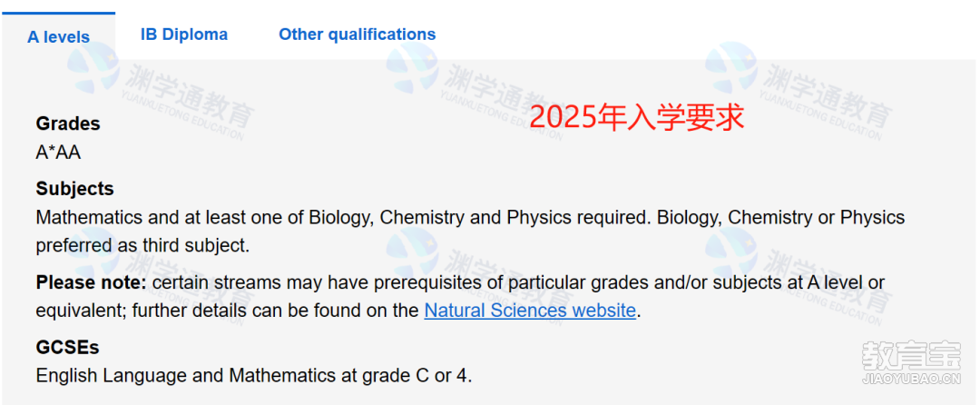
Task: Click the English Language and Mathematics grade line
Action: tap(254, 376)
